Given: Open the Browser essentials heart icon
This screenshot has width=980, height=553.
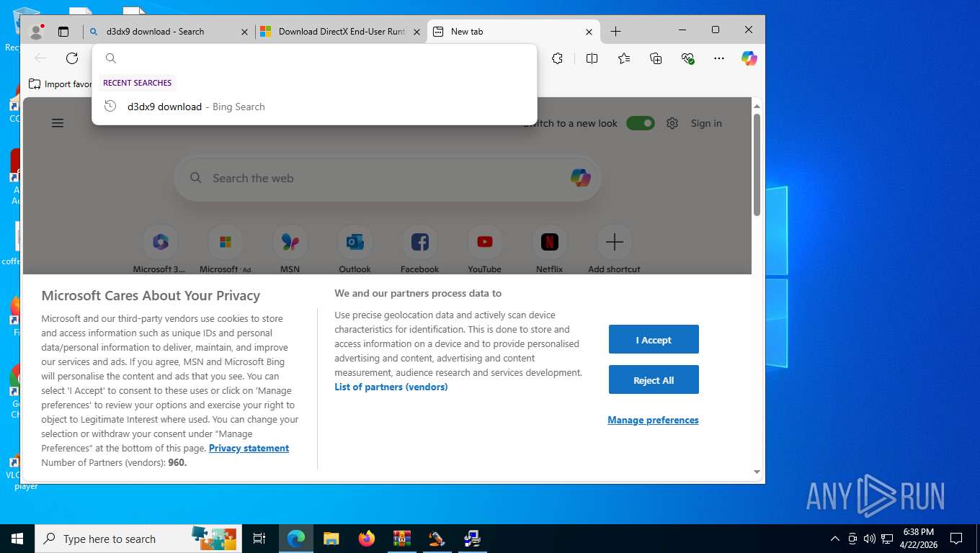Looking at the screenshot, I should pos(687,58).
